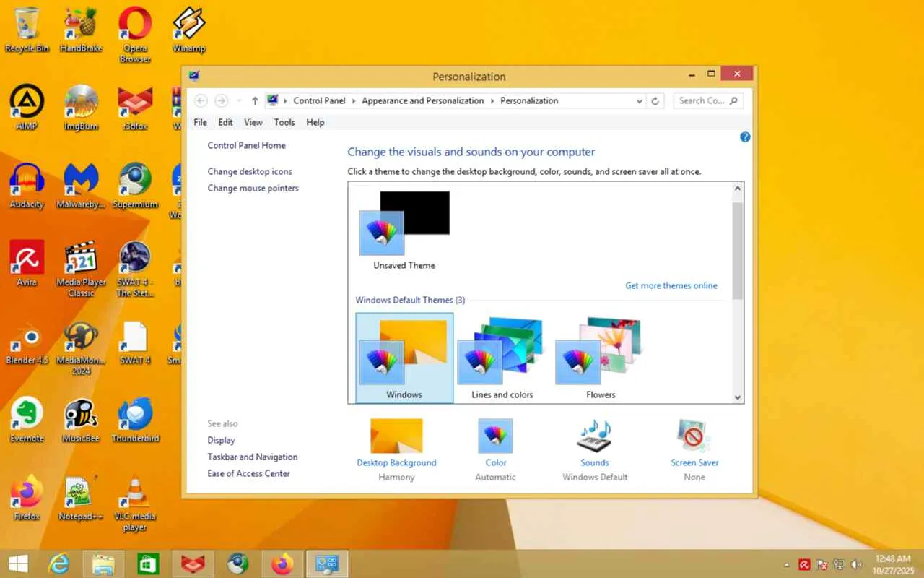The width and height of the screenshot is (924, 578).
Task: Click the taskbar clock showing 12:48 AM
Action: point(893,564)
